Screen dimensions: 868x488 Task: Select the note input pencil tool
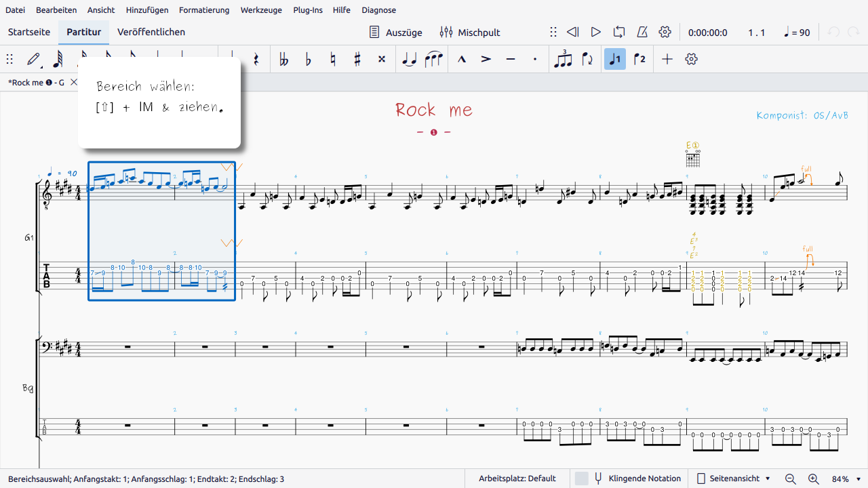tap(33, 59)
